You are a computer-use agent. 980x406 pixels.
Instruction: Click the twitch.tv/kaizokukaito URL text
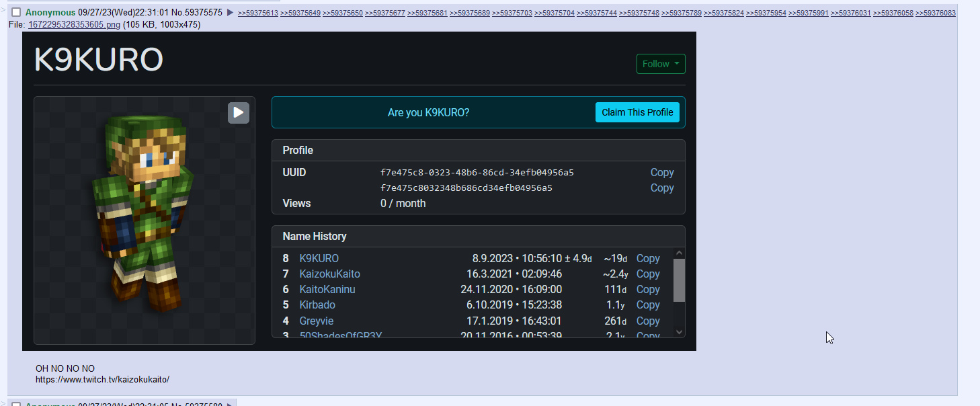(103, 380)
